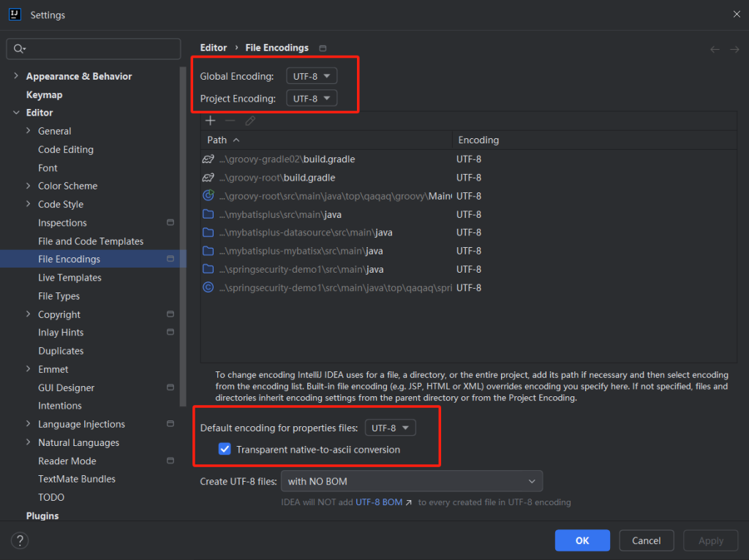Image resolution: width=749 pixels, height=560 pixels.
Task: Select TextMate Bundles in the tree
Action: pyautogui.click(x=77, y=479)
